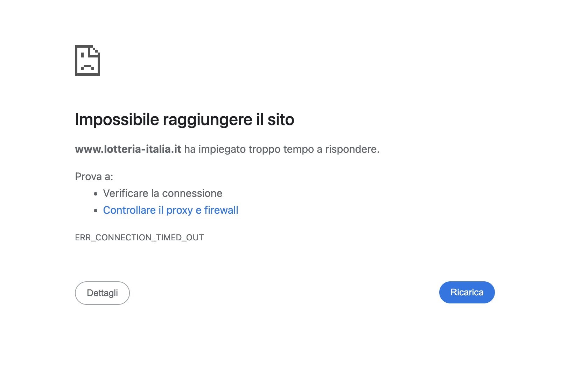This screenshot has height=377, width=588.
Task: Click the word Controllare in the link
Action: coord(129,210)
